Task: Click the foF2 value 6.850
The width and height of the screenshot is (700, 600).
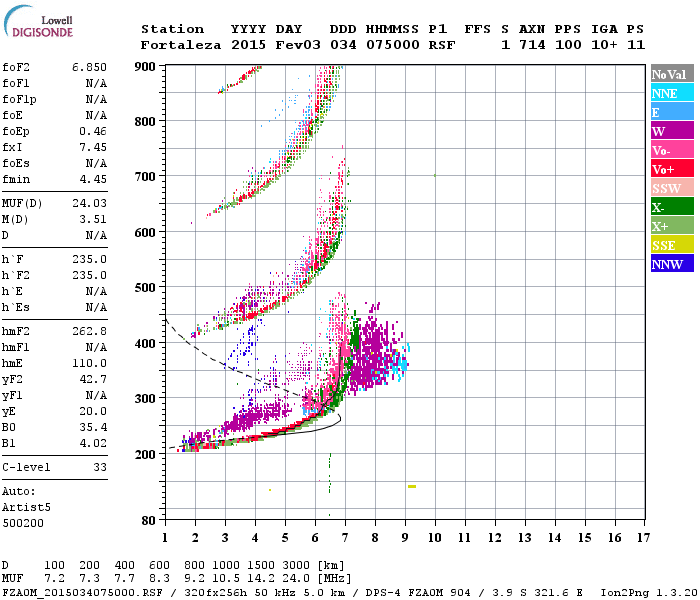Action: [89, 67]
